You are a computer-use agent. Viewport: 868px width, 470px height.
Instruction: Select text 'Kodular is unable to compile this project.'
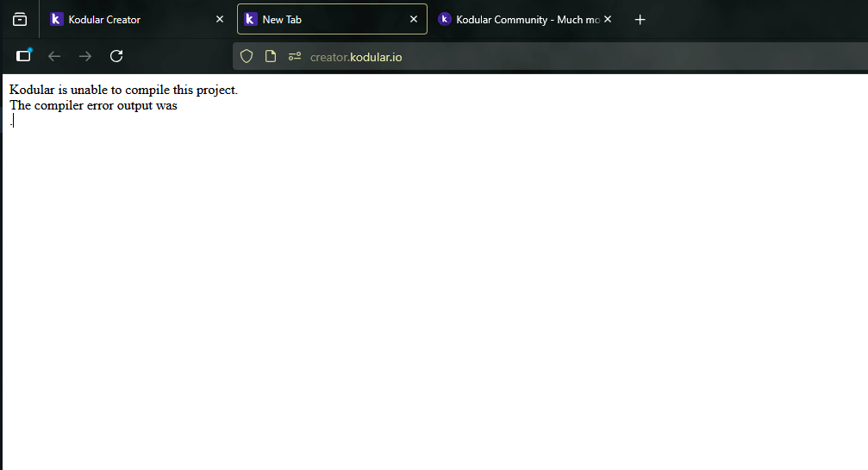[123, 91]
